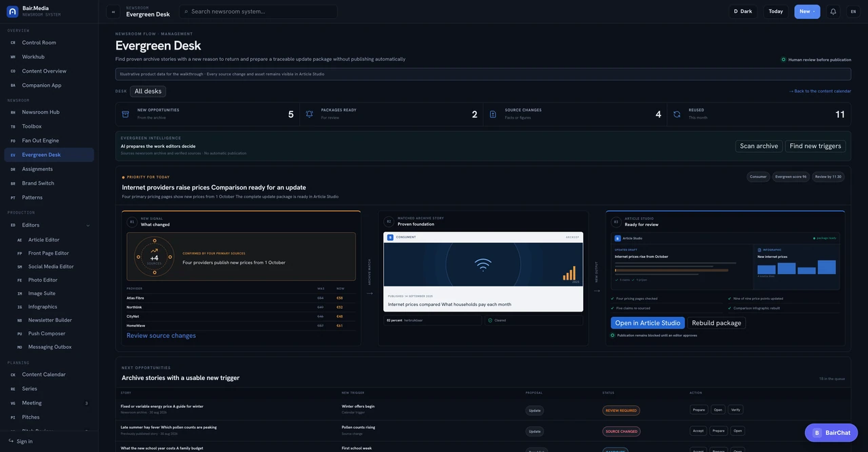Screen dimensions: 868x452
Task: Click Open in Article Studio button
Action: coord(648,323)
